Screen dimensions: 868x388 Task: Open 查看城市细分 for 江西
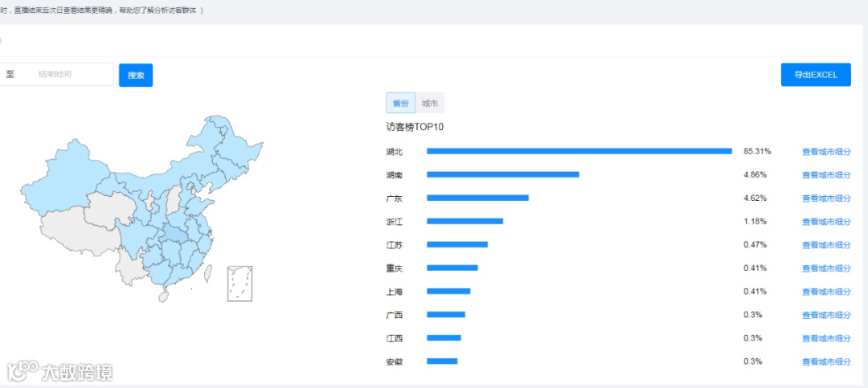[826, 338]
